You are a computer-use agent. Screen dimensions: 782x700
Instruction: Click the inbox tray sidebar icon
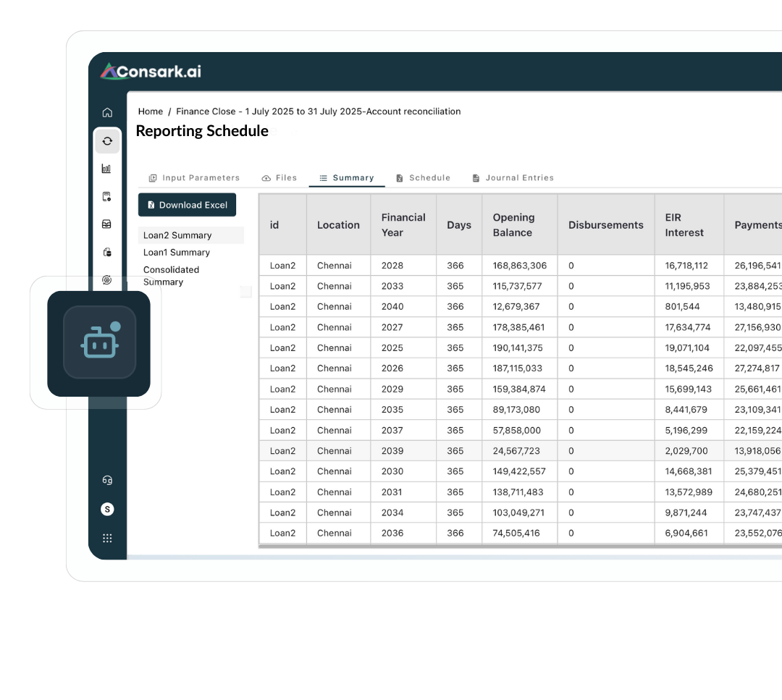pos(107,224)
